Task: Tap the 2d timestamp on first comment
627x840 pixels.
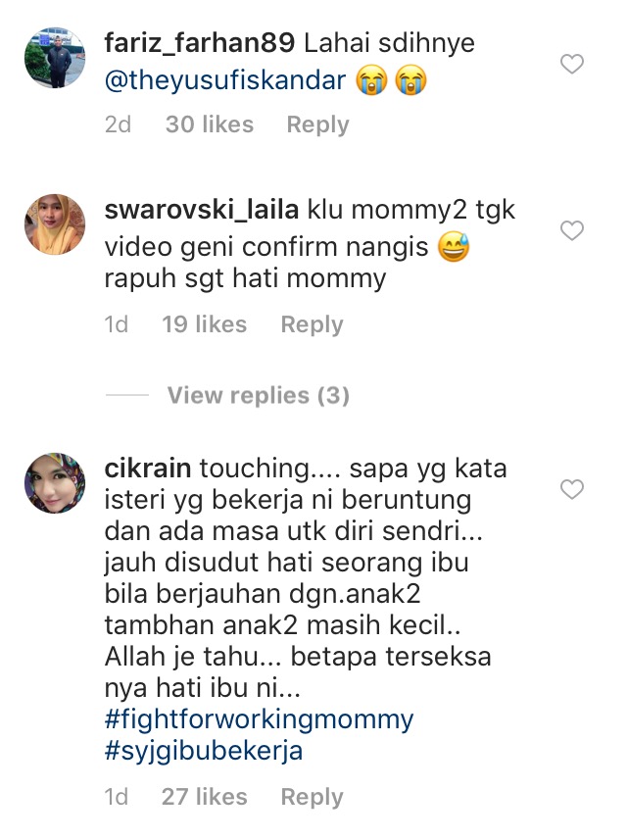Action: tap(118, 124)
